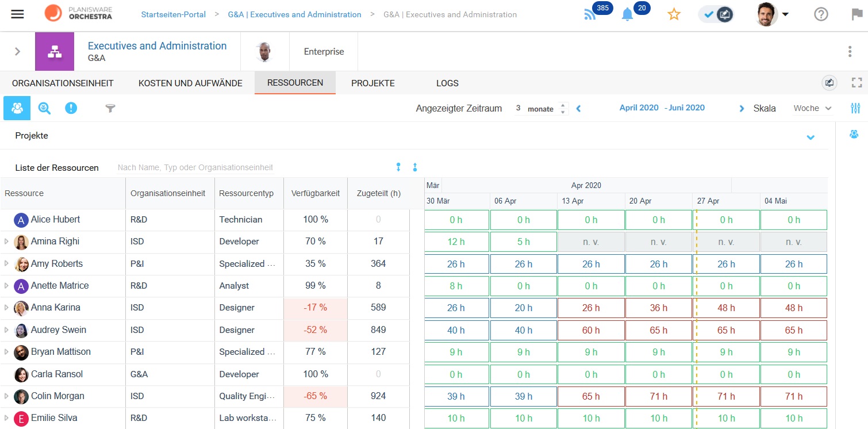Open the hamburger main menu

coord(18,14)
